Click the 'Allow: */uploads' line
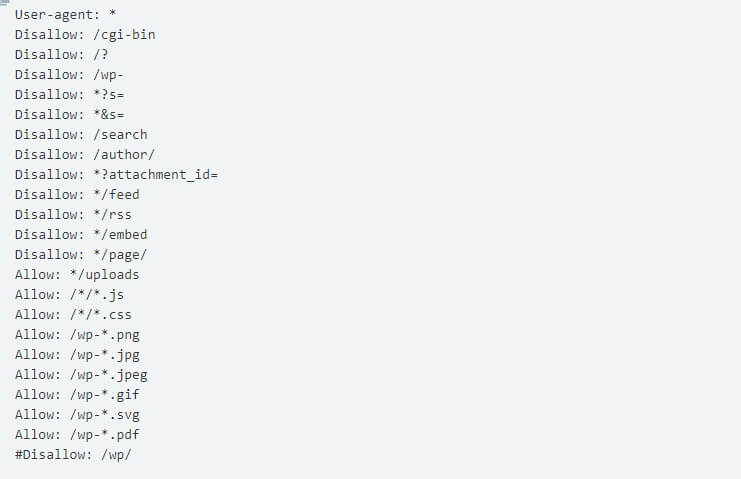Viewport: 741px width, 479px height. coord(77,274)
